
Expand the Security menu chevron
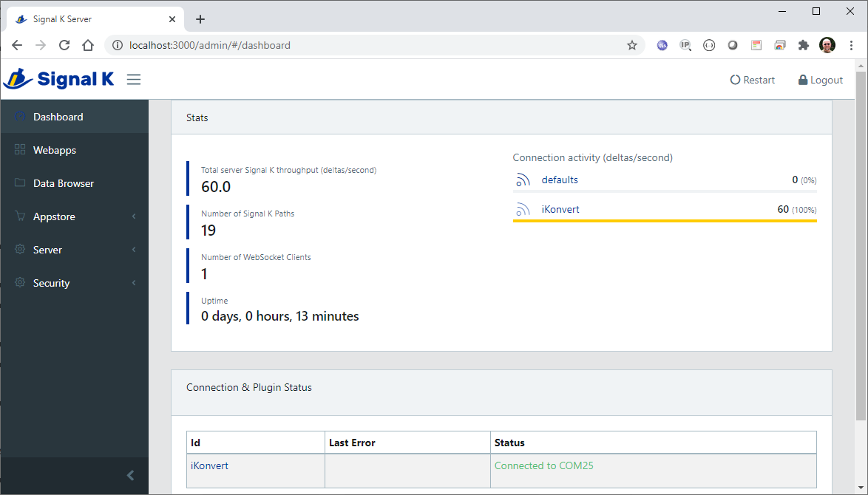[x=134, y=283]
